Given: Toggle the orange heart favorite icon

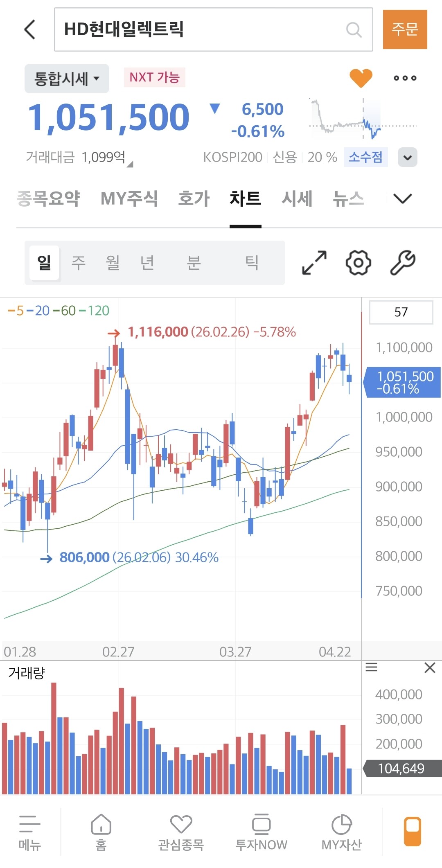Looking at the screenshot, I should coord(361,78).
